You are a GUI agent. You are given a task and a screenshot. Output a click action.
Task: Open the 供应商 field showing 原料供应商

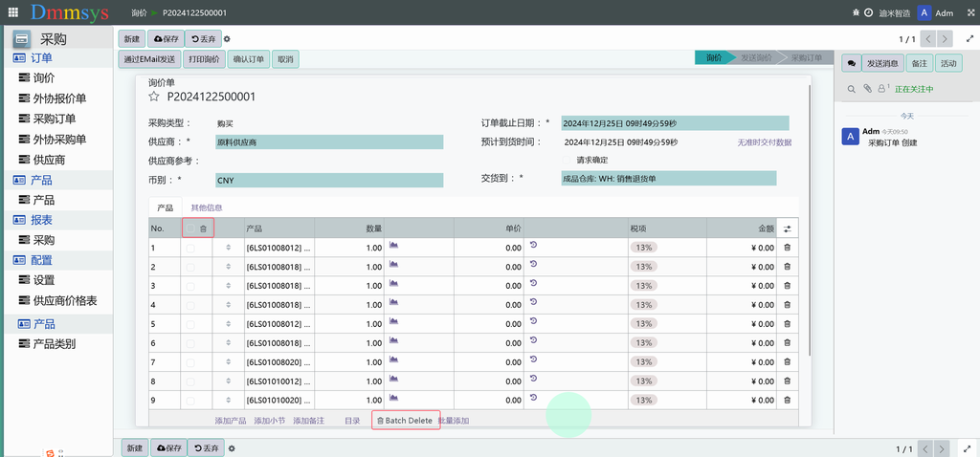(329, 142)
